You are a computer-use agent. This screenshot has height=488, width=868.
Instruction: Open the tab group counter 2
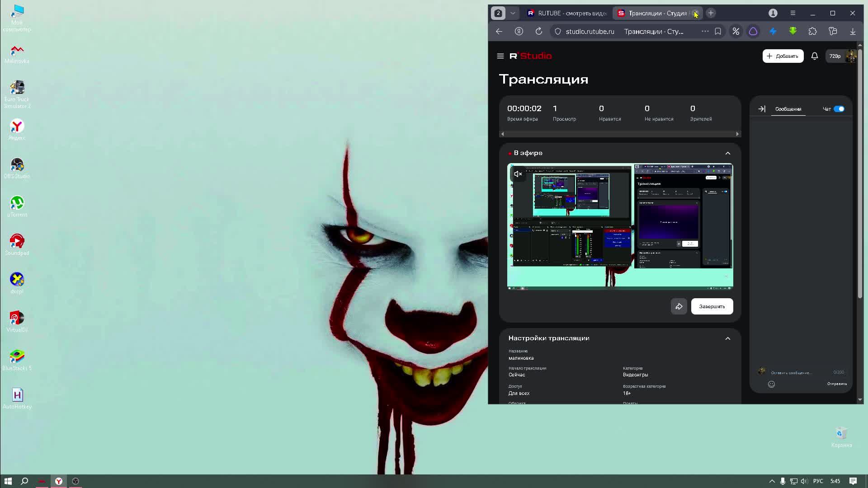tap(498, 13)
